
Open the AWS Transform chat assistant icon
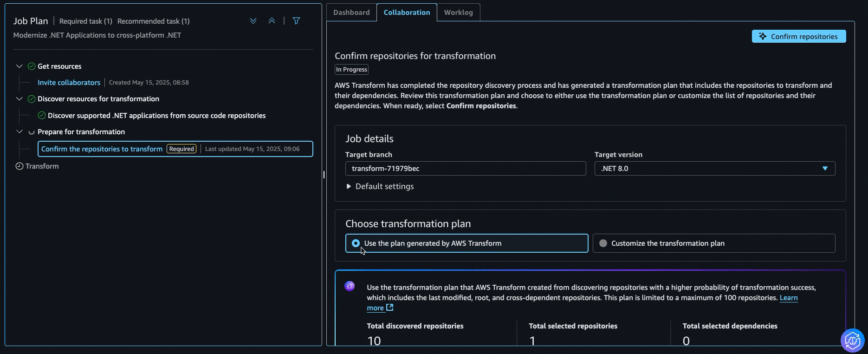point(852,341)
